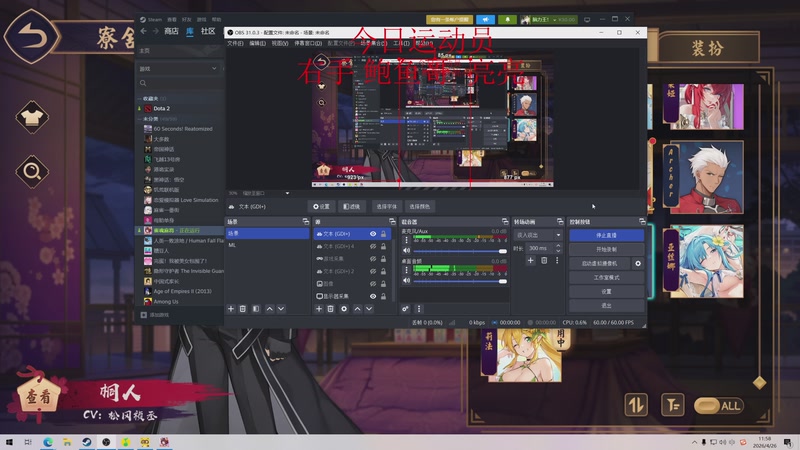Increase transition duration with stepper up arrow
This screenshot has height=450, width=800.
[558, 245]
